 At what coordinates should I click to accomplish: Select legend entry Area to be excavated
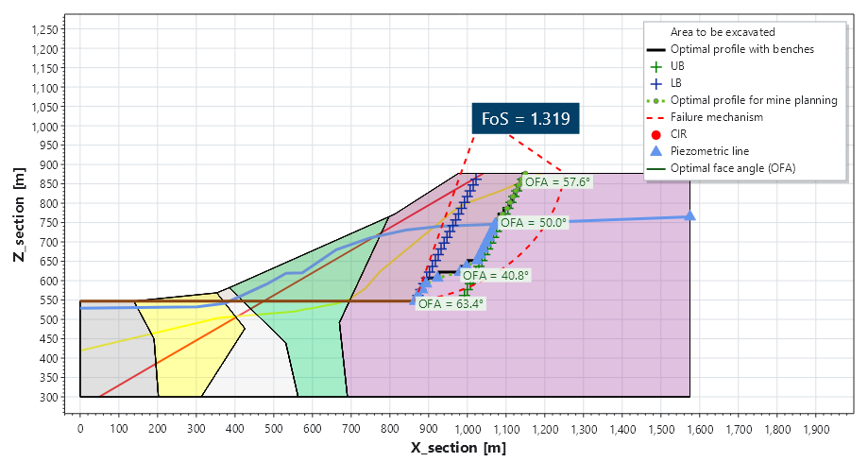click(x=723, y=32)
